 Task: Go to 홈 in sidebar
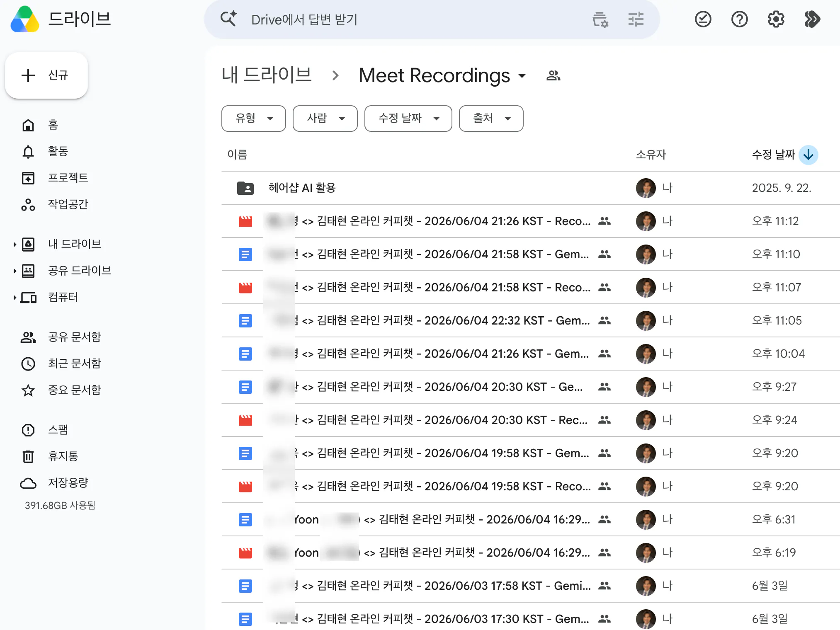[x=53, y=125]
